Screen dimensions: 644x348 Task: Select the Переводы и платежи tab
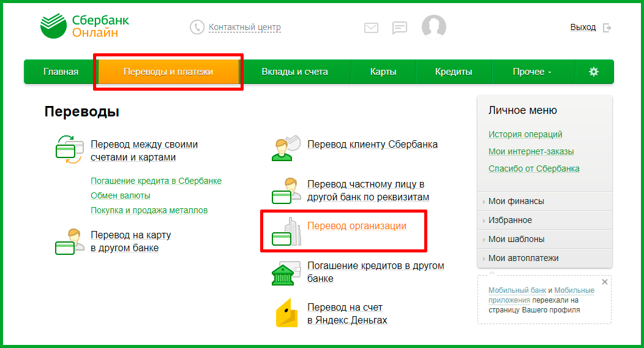pyautogui.click(x=168, y=72)
